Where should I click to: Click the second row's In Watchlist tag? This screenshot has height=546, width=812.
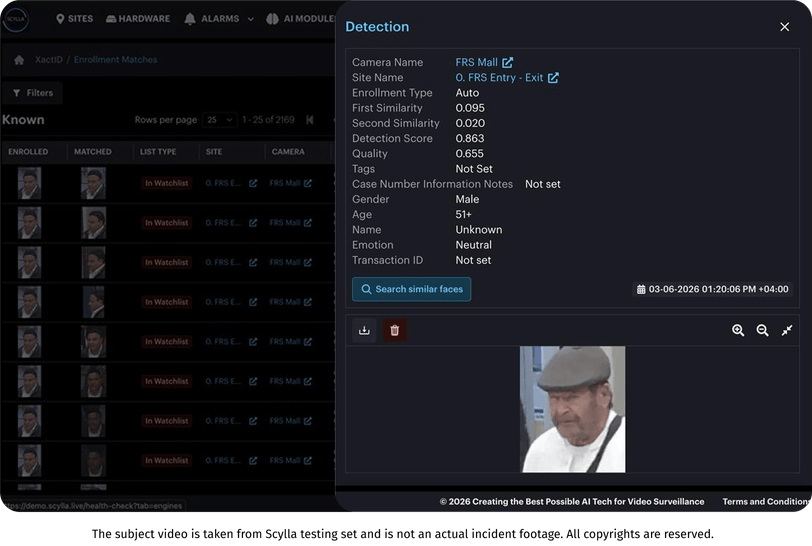click(x=167, y=223)
